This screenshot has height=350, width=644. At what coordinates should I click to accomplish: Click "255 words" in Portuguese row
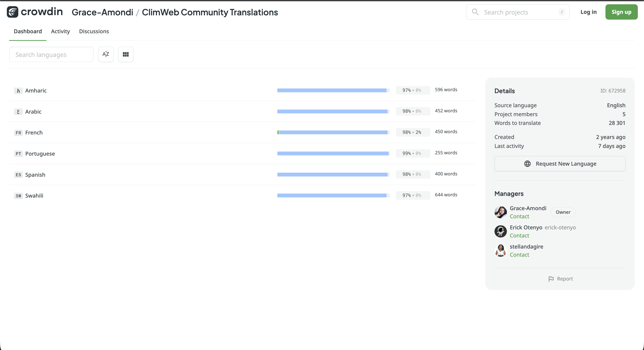446,153
